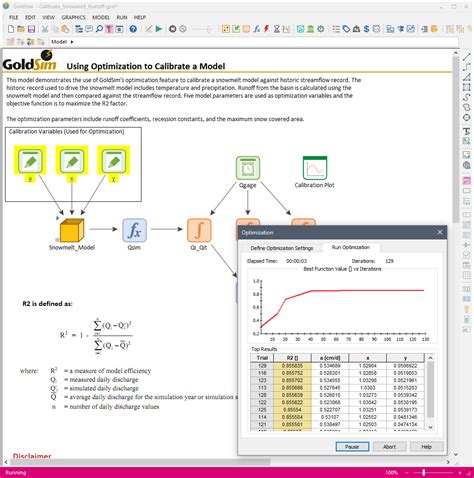Image resolution: width=474 pixels, height=478 pixels.
Task: Open the GRAPHICS menu
Action: click(x=73, y=17)
